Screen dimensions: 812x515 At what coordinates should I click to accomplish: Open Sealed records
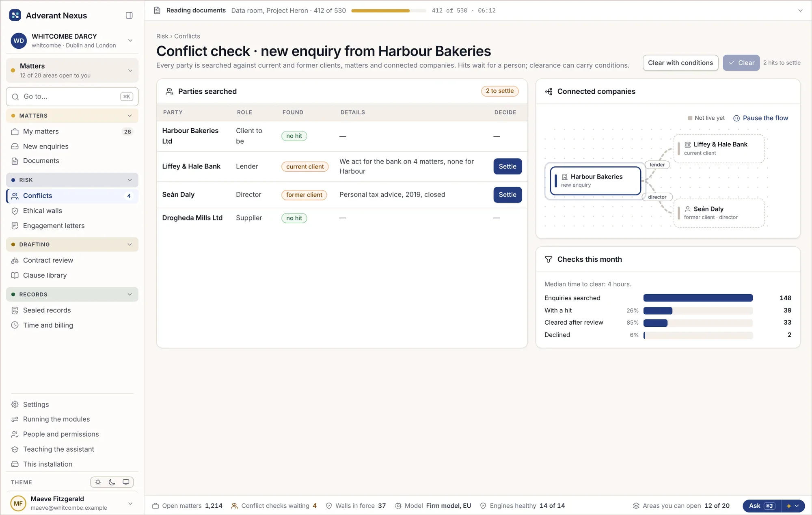tap(72, 310)
